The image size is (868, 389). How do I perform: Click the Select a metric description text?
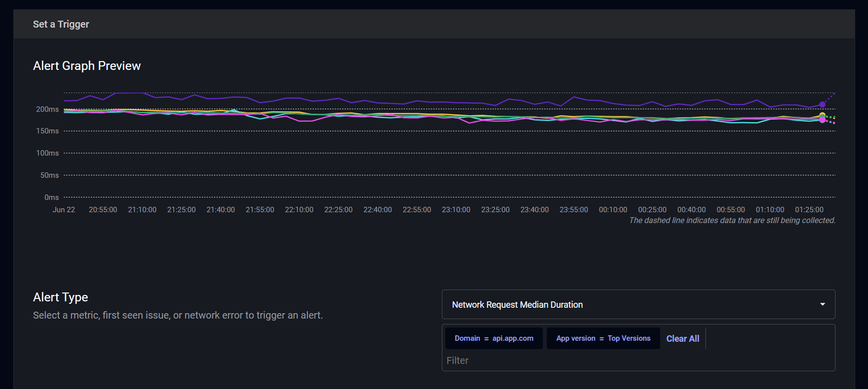point(178,315)
